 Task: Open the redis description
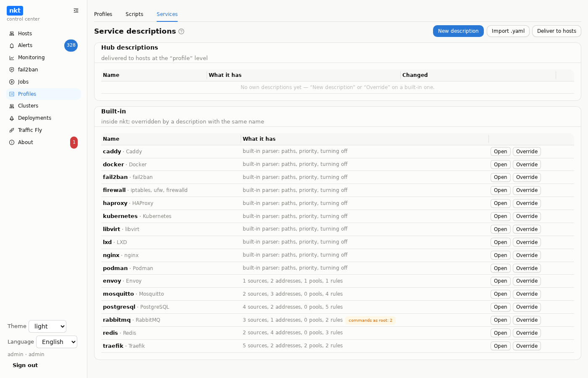tap(500, 333)
